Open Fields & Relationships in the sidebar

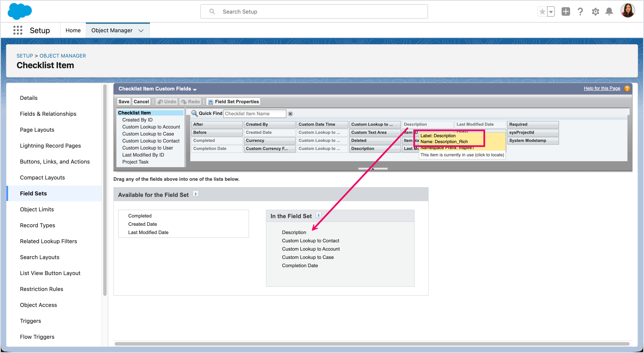point(48,114)
